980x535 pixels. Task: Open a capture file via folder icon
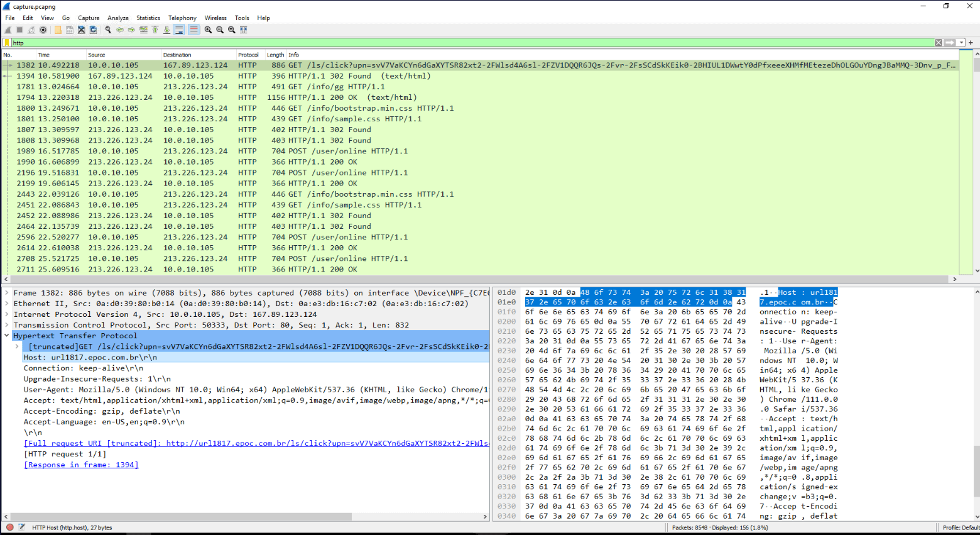coord(58,30)
